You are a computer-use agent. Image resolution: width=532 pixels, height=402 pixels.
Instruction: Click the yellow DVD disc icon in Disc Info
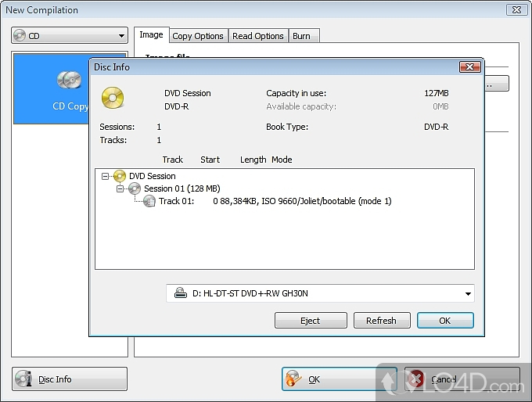pos(113,98)
